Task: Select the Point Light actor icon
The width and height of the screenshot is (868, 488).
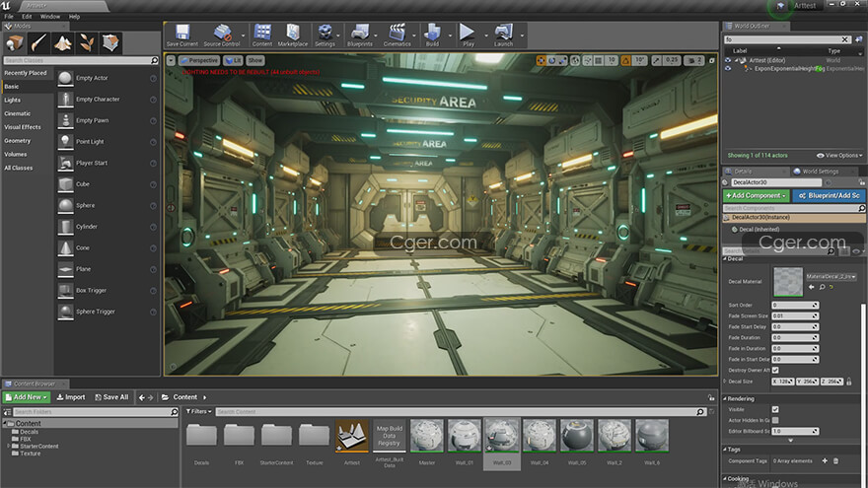Action: click(x=65, y=142)
